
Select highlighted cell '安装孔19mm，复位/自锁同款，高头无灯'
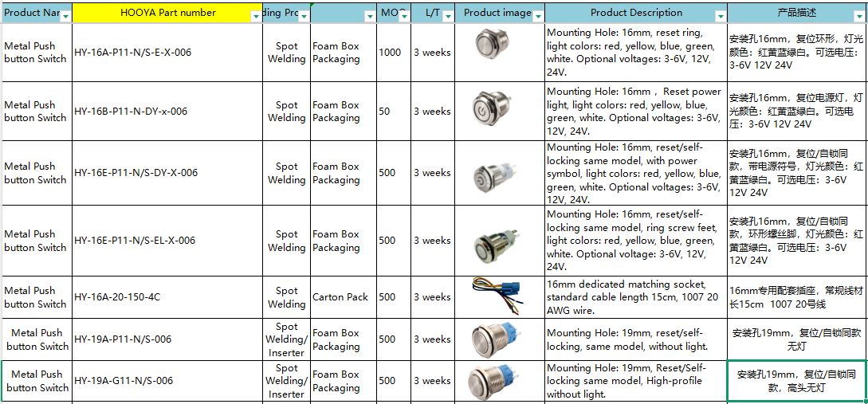pos(797,381)
